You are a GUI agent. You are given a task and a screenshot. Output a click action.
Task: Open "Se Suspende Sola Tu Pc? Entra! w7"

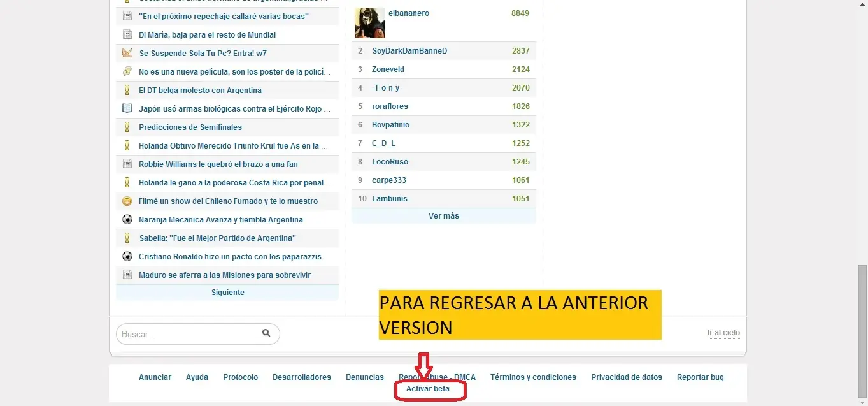pyautogui.click(x=203, y=53)
